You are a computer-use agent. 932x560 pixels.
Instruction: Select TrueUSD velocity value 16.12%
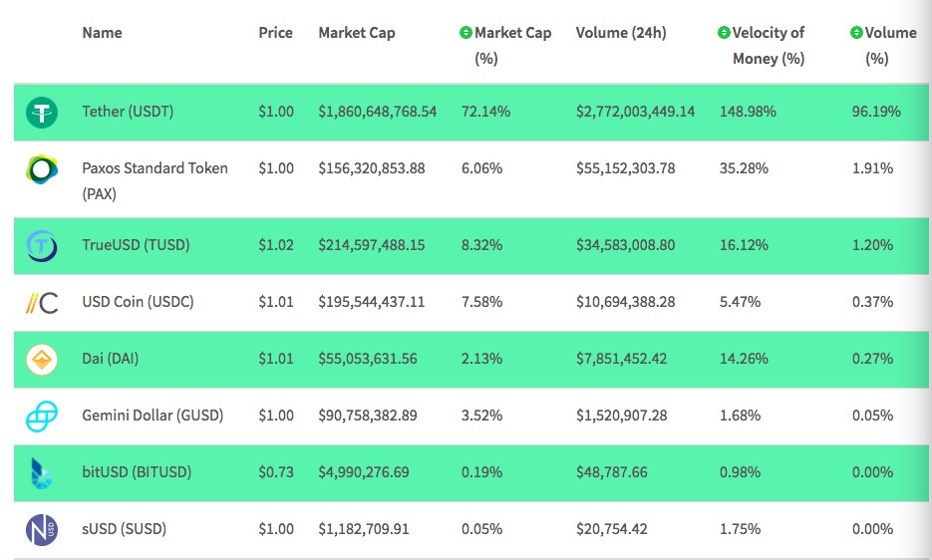(745, 245)
